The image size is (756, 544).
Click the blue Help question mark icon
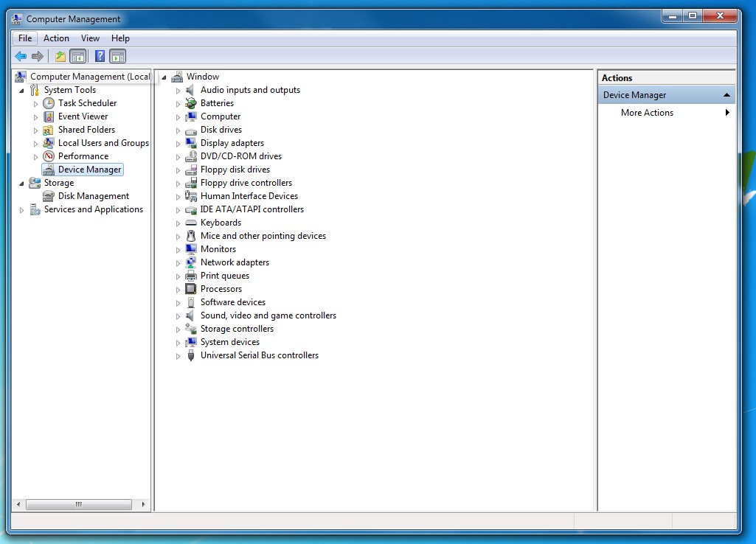pos(100,57)
